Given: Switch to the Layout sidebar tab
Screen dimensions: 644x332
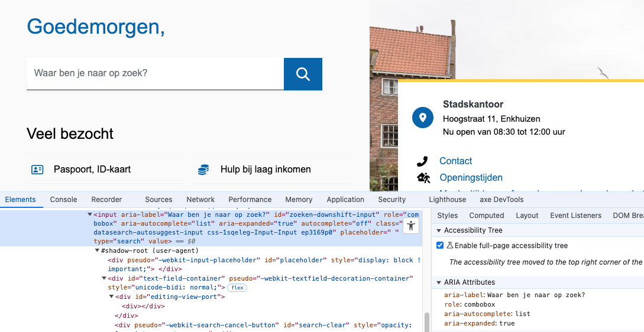Looking at the screenshot, I should coord(527,216).
